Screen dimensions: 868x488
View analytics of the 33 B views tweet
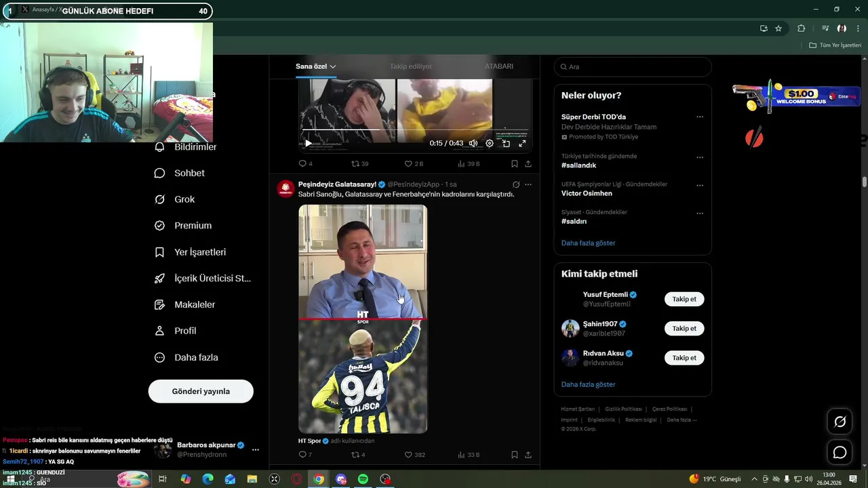[x=469, y=455]
